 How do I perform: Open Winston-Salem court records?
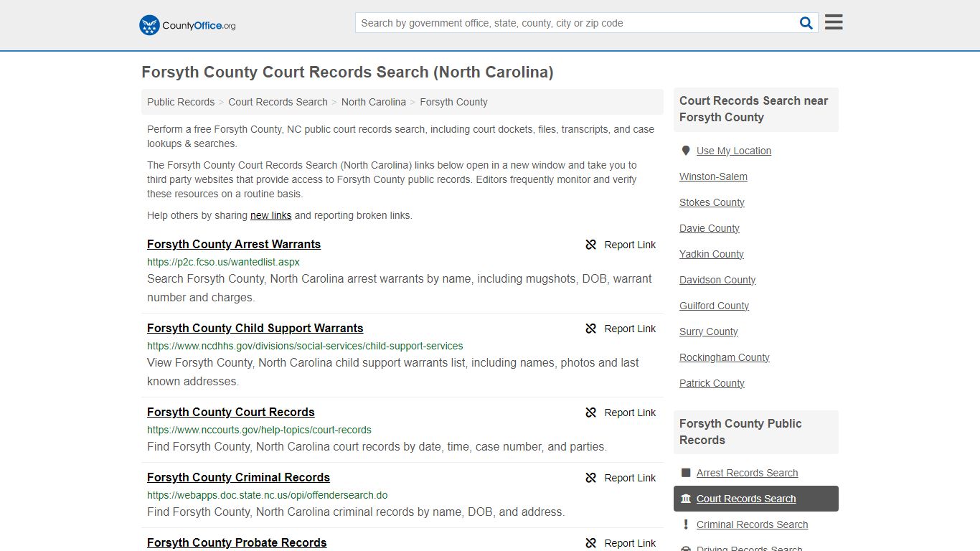713,176
